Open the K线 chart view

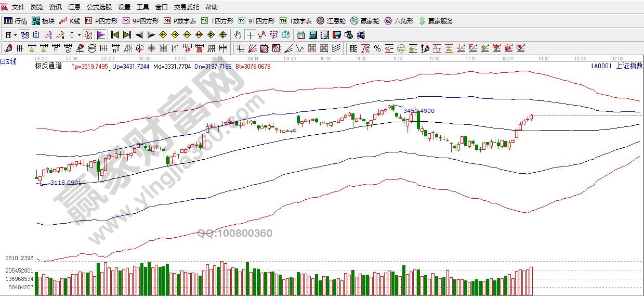pyautogui.click(x=70, y=21)
